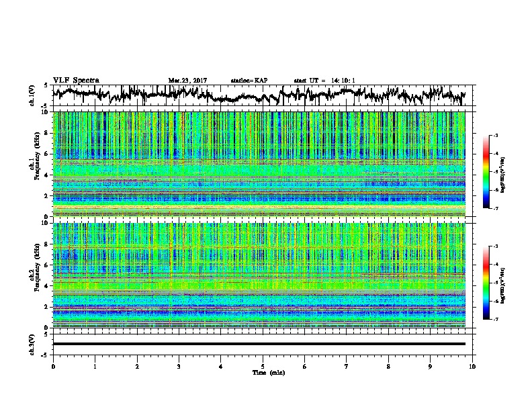Click the time axis tick label "0"

53,366
